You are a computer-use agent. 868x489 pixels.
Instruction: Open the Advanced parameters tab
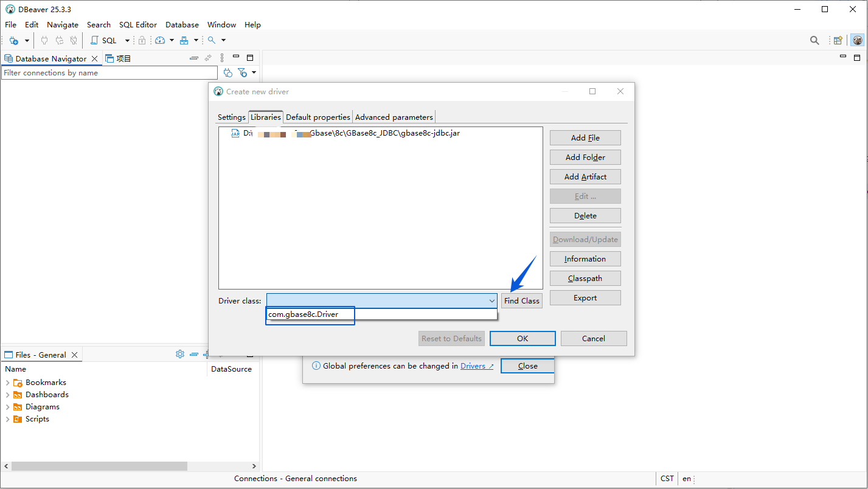click(x=394, y=117)
